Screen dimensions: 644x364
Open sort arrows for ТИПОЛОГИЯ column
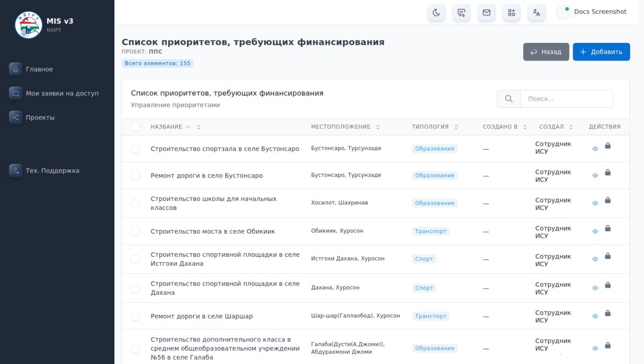(x=456, y=127)
